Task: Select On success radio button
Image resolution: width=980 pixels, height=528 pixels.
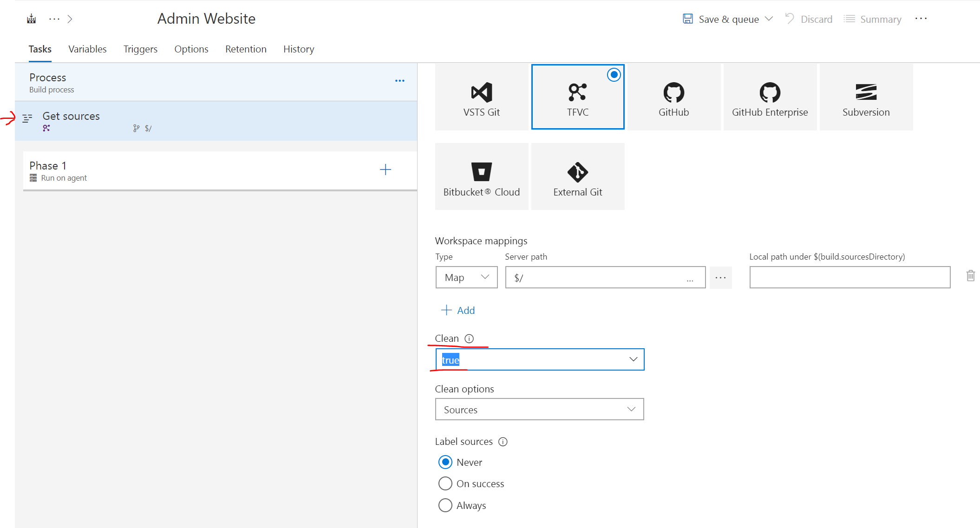Action: coord(445,483)
